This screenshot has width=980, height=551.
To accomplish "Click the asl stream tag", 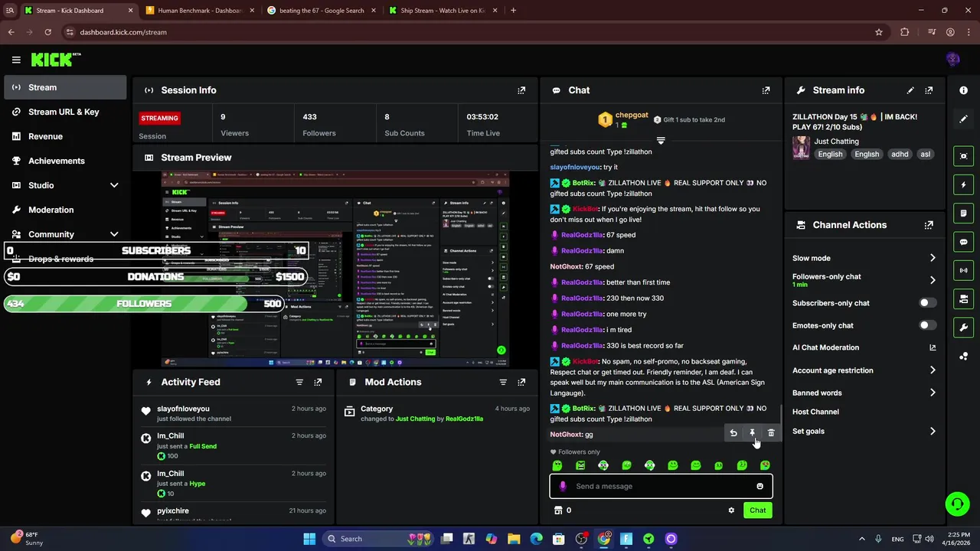I will point(925,154).
